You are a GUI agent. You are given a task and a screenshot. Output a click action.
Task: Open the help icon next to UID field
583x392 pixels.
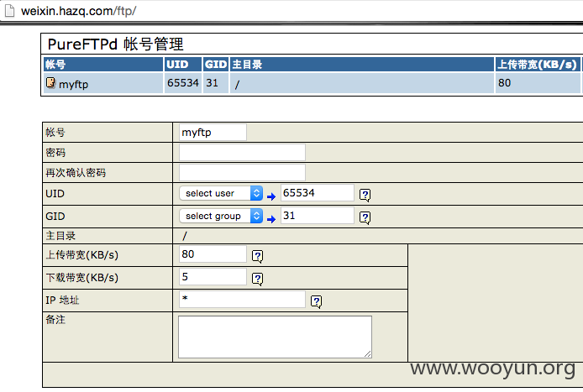[x=365, y=195]
